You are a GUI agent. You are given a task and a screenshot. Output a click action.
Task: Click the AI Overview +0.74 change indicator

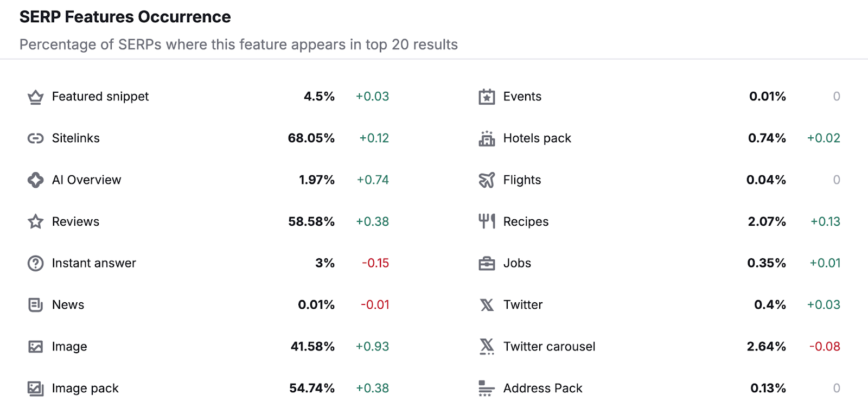[373, 180]
